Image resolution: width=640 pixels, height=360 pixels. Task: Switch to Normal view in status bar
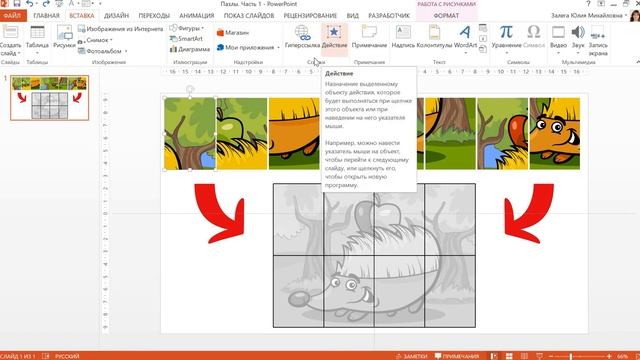coord(494,356)
